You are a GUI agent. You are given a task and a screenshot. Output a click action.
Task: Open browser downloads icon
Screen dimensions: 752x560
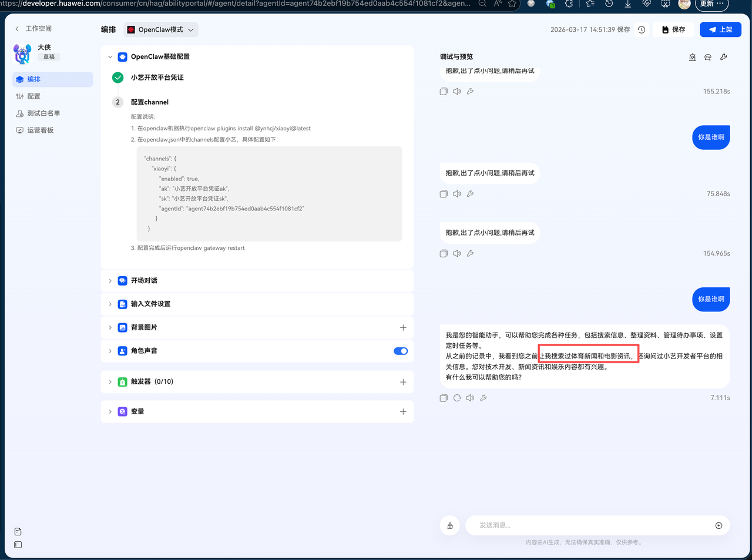[627, 4]
